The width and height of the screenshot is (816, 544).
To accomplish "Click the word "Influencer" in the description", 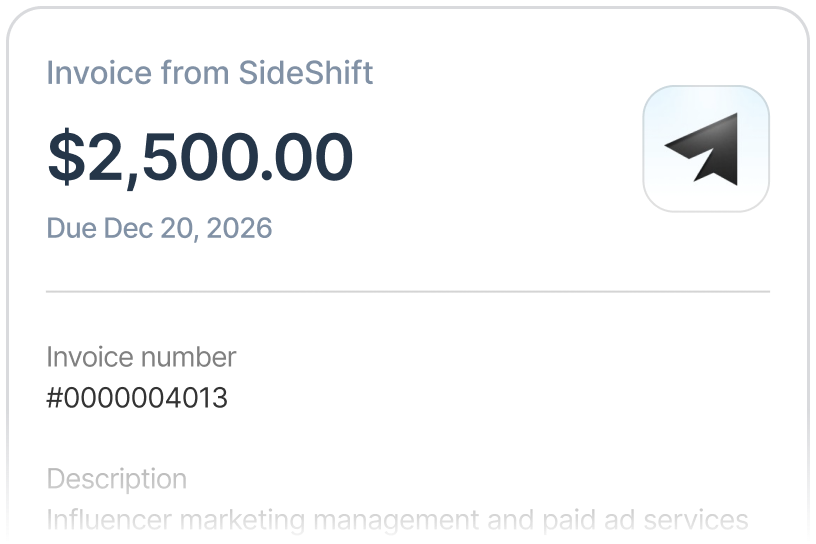I will coord(107,520).
